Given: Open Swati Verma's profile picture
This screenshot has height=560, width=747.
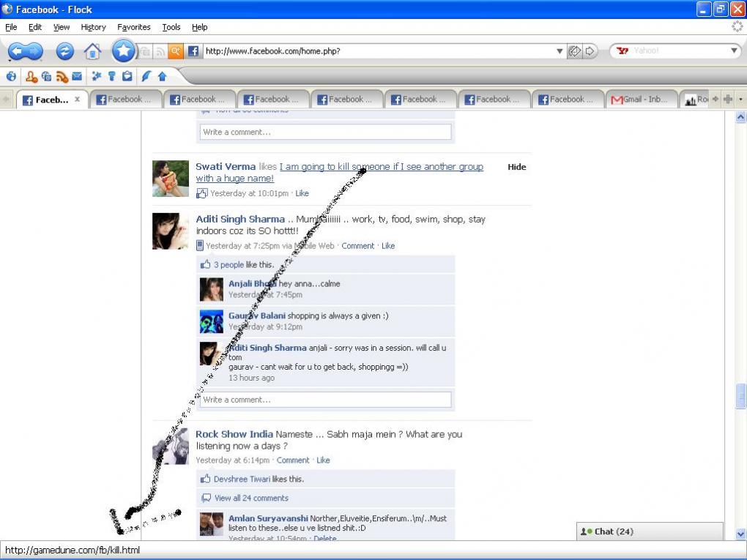Looking at the screenshot, I should [x=171, y=179].
